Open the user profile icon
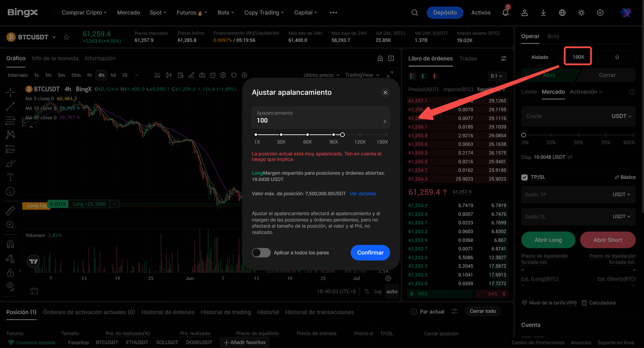This screenshot has width=644, height=348. coord(525,13)
